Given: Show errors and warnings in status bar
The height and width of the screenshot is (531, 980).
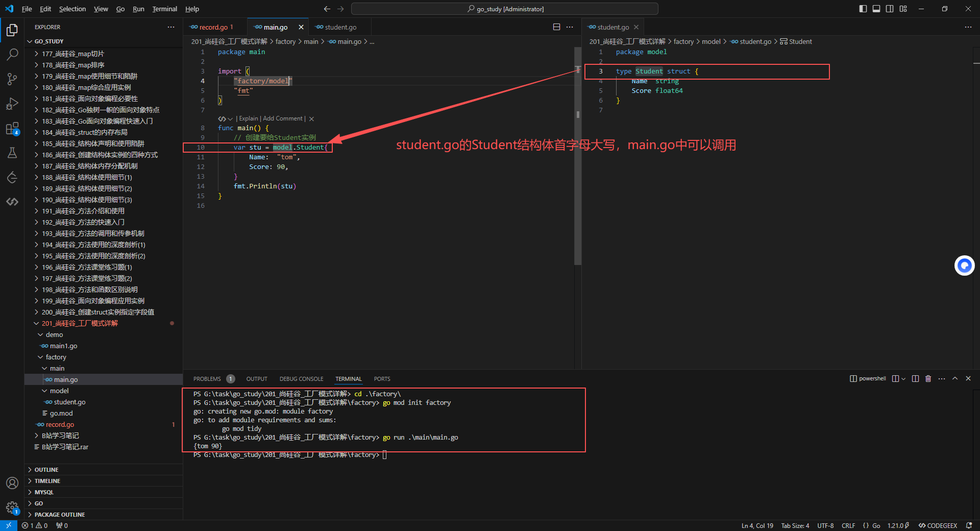Looking at the screenshot, I should pyautogui.click(x=35, y=525).
